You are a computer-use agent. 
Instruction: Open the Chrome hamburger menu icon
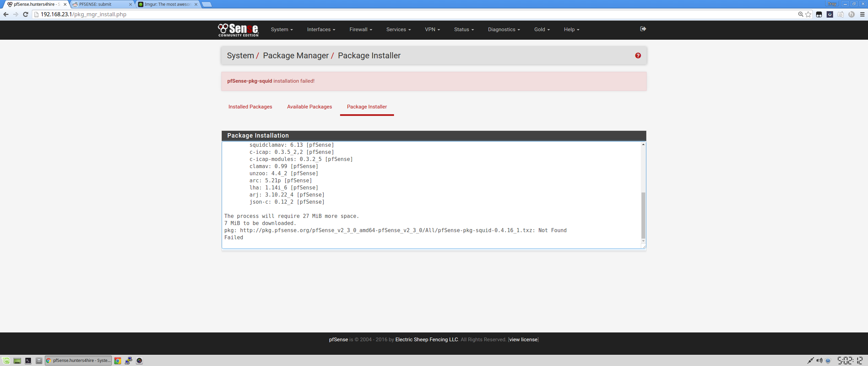[x=862, y=14]
